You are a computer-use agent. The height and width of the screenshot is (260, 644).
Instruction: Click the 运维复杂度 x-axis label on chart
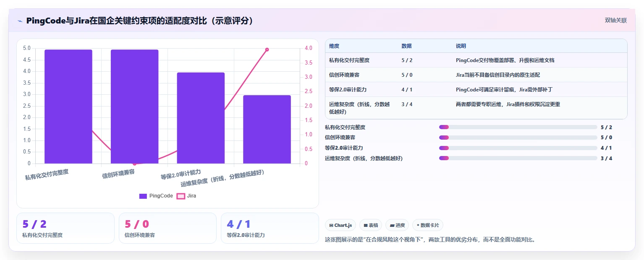(x=222, y=178)
